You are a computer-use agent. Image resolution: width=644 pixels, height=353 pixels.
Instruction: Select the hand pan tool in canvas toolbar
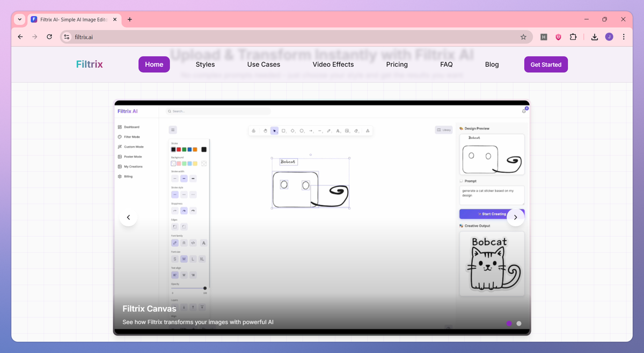click(265, 131)
